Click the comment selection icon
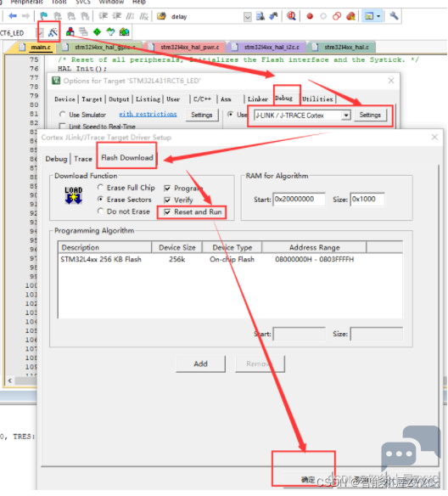The image size is (448, 496). point(130,16)
